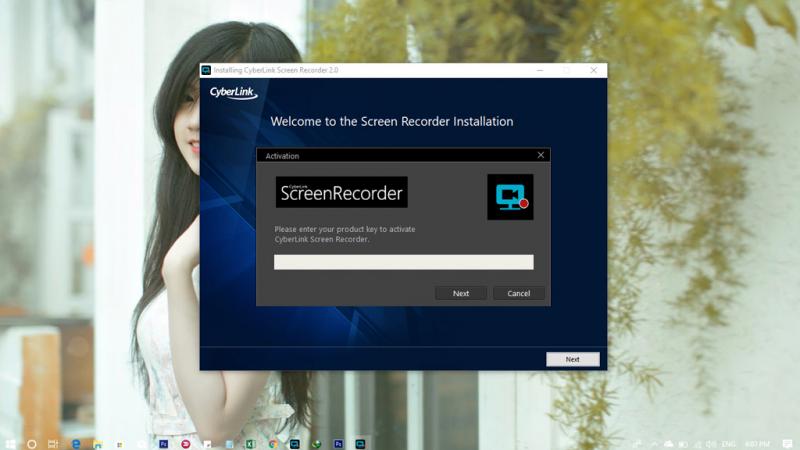The height and width of the screenshot is (450, 800).
Task: Close the Activation dialog with X
Action: (541, 155)
